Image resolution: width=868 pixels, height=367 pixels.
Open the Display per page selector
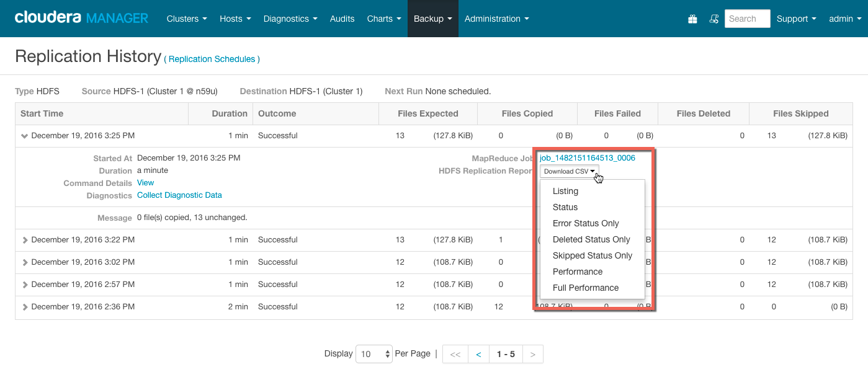(x=374, y=354)
